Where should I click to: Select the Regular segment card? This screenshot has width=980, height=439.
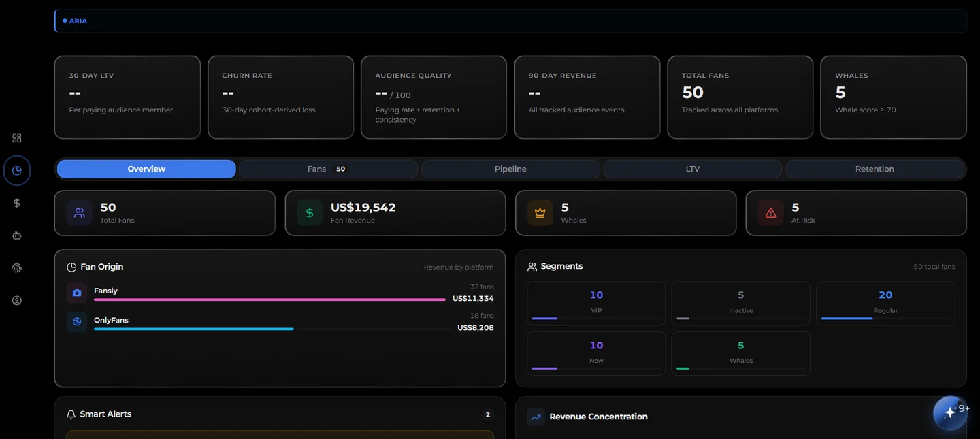click(885, 304)
